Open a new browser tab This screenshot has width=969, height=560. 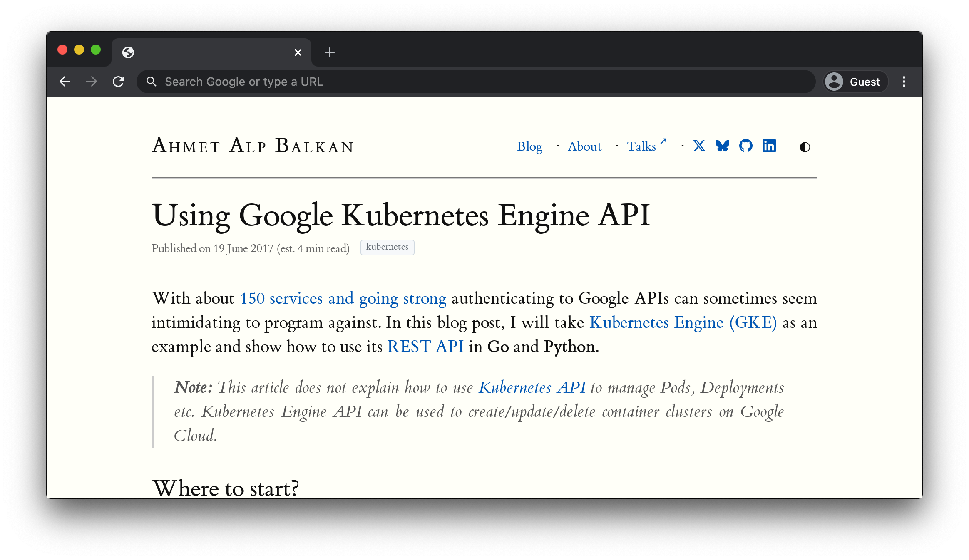330,52
